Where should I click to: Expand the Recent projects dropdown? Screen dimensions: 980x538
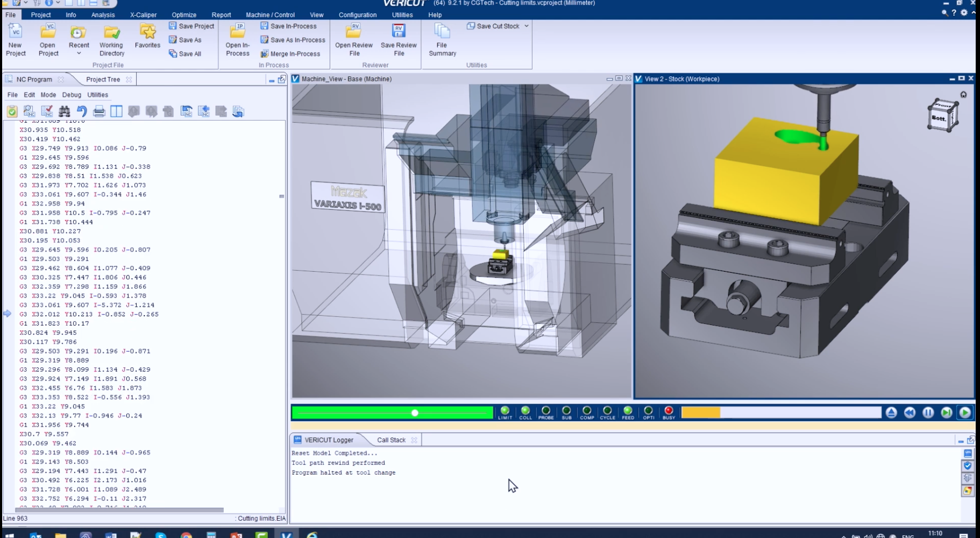(79, 53)
